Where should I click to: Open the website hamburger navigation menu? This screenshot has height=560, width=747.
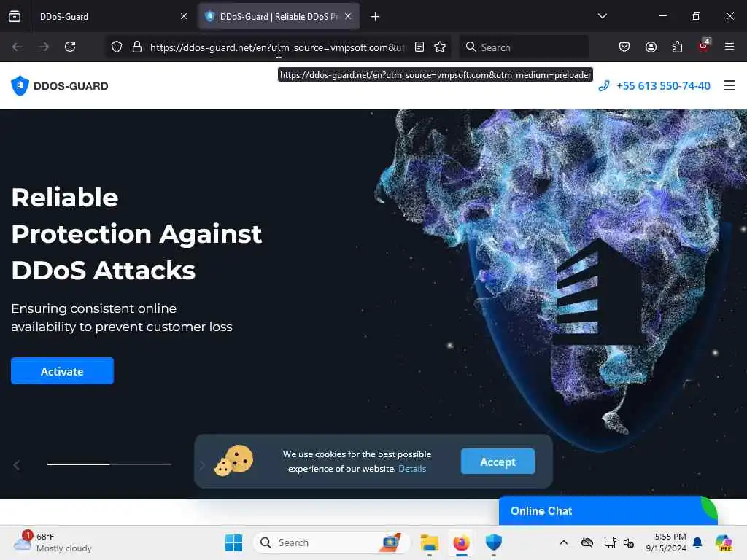point(729,86)
